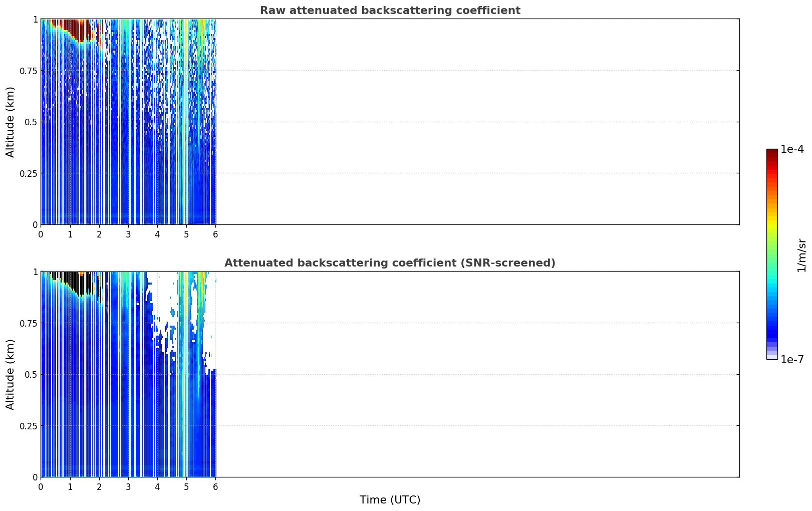Click altitude tick "0.25" on the SNR-screened plot

(x=29, y=426)
